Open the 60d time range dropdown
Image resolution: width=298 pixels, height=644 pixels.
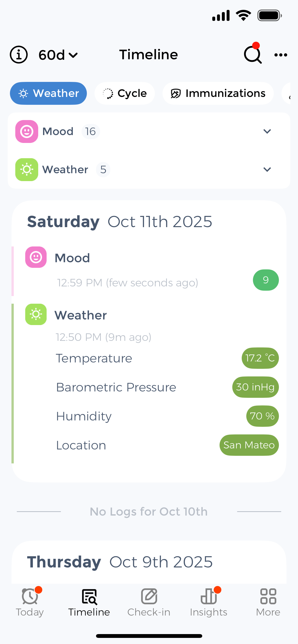58,55
